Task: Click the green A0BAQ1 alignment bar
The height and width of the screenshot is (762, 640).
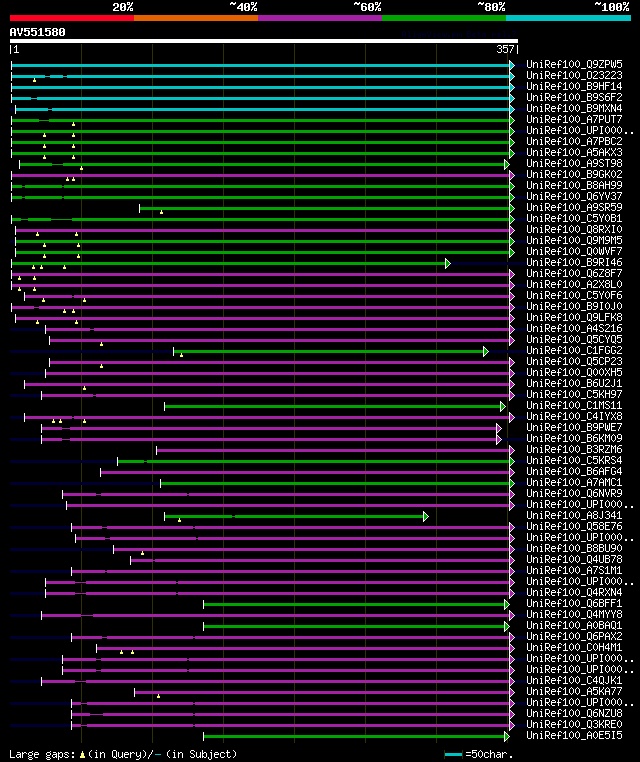Action: click(354, 626)
